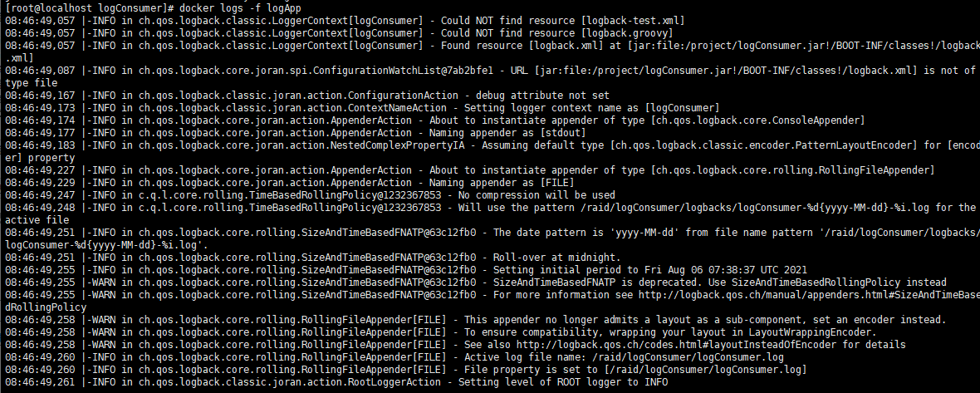Click the 'Found resource [logback.xml]' log line
The width and height of the screenshot is (980, 393).
point(492,46)
